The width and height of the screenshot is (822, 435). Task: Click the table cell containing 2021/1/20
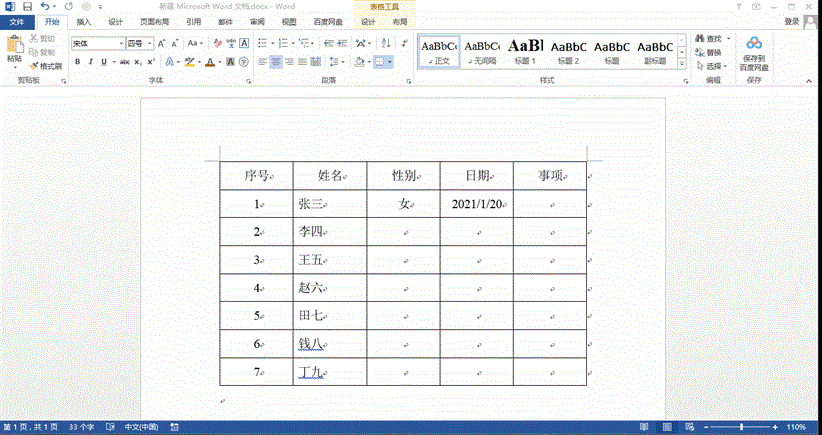click(x=476, y=204)
